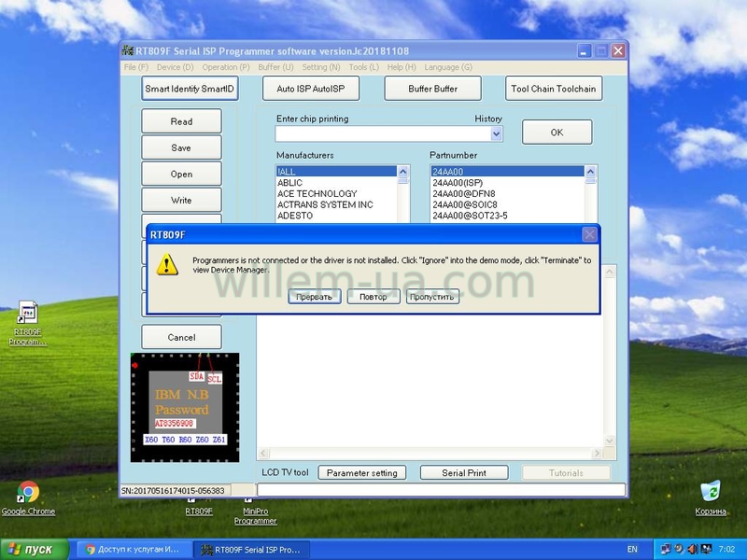Open the Device (D) menu
Image resolution: width=747 pixels, height=560 pixels.
(x=175, y=67)
